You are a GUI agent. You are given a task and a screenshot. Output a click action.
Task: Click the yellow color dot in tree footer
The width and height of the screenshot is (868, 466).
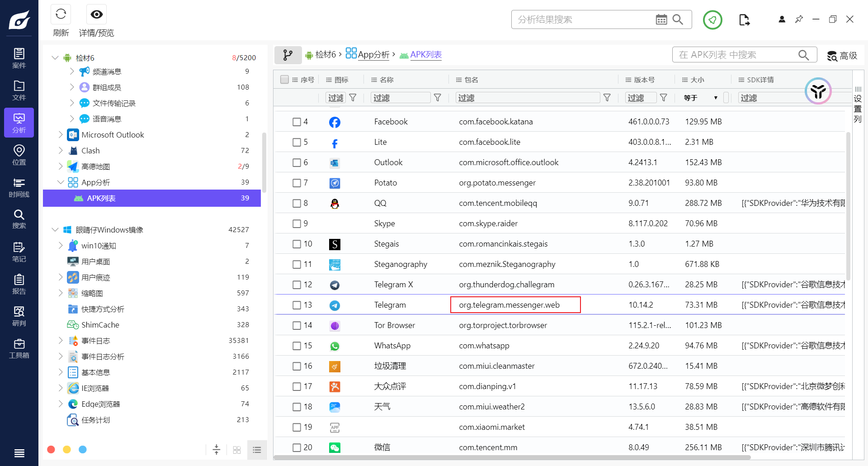point(67,449)
